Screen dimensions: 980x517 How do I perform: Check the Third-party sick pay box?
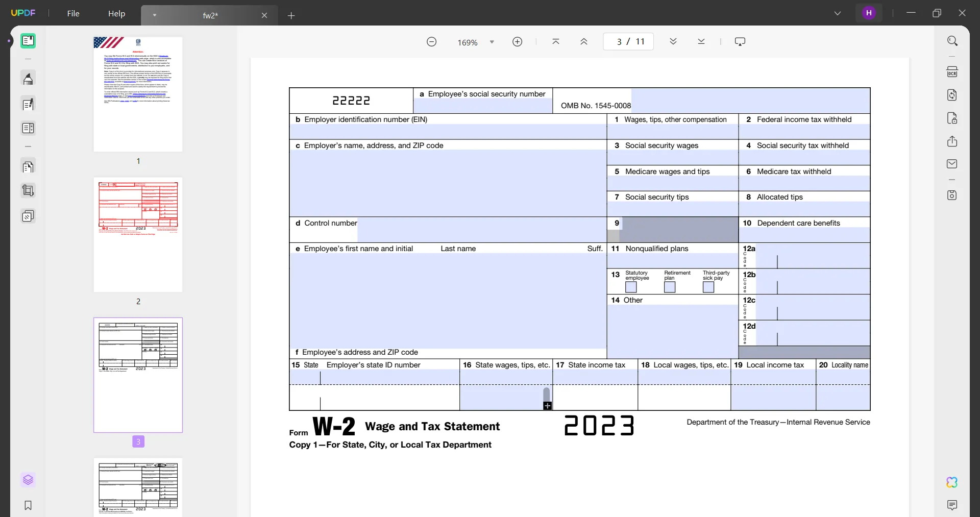(708, 287)
